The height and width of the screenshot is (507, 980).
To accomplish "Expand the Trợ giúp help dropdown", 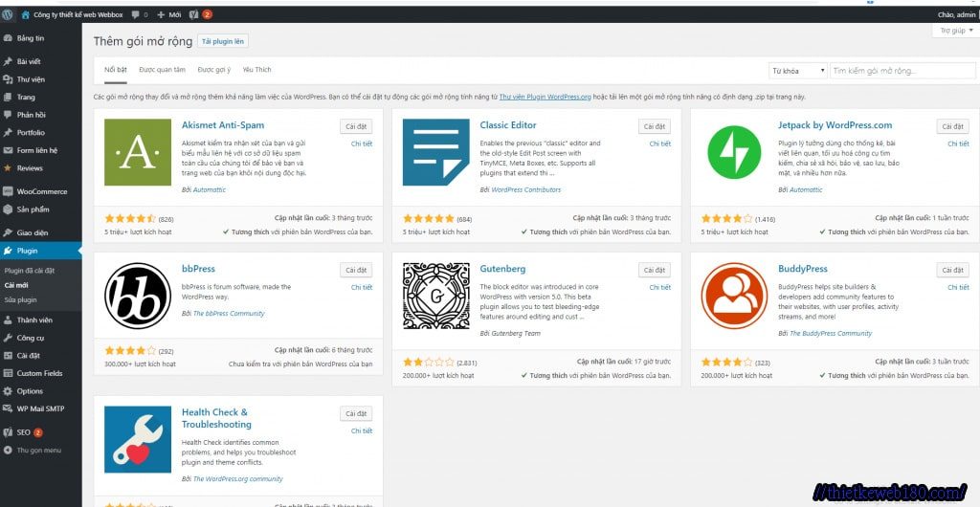I will pyautogui.click(x=954, y=31).
